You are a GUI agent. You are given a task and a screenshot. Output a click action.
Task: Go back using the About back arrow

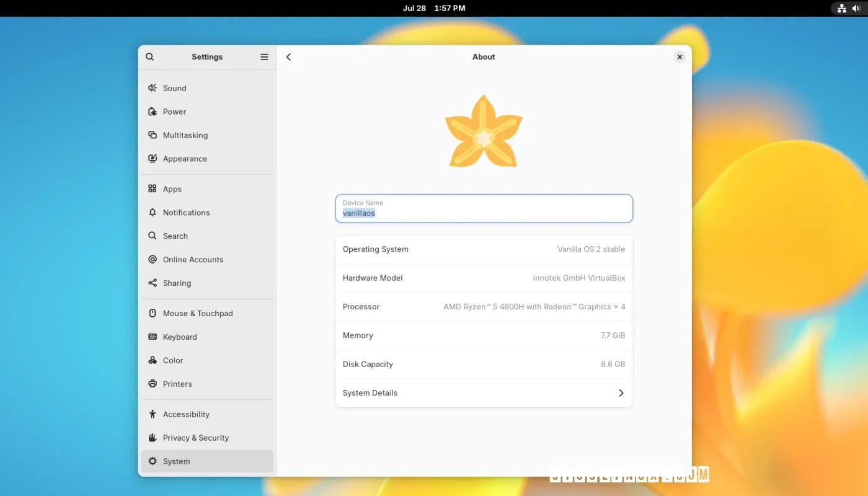click(x=288, y=56)
